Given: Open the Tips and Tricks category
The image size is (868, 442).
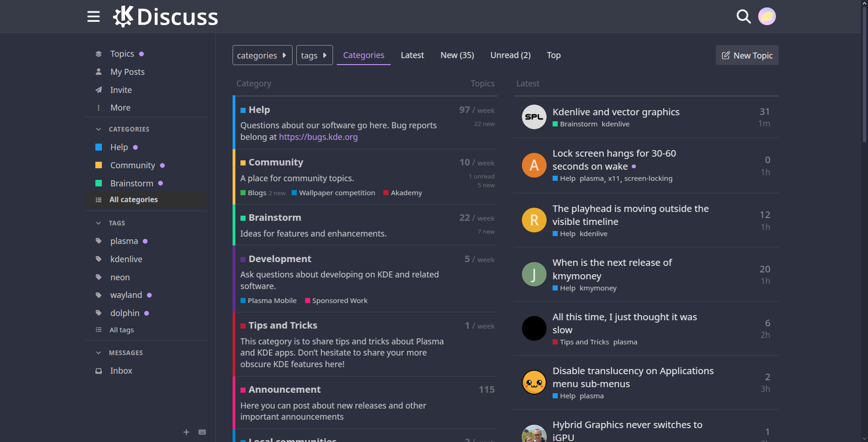Looking at the screenshot, I should tap(282, 326).
